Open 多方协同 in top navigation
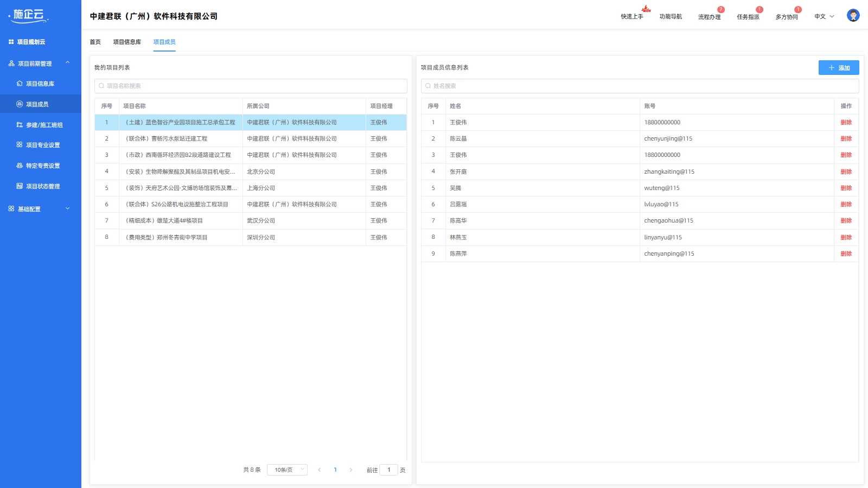Viewport: 868px width, 488px height. 787,17
